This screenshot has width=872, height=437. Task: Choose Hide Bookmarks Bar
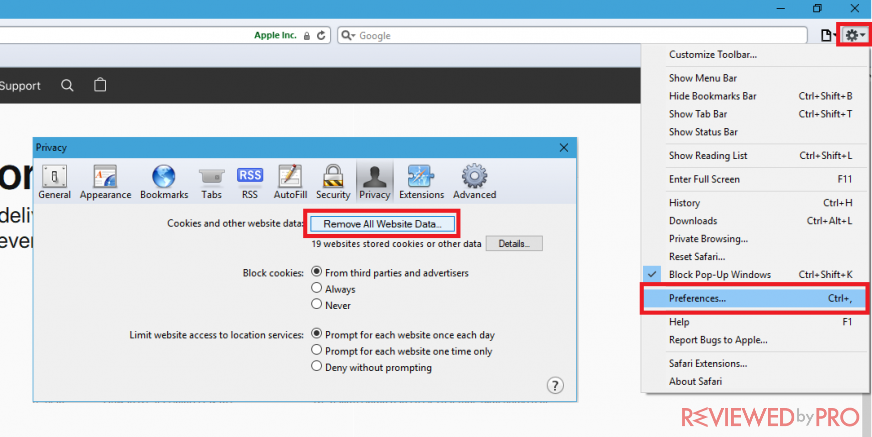click(x=755, y=96)
